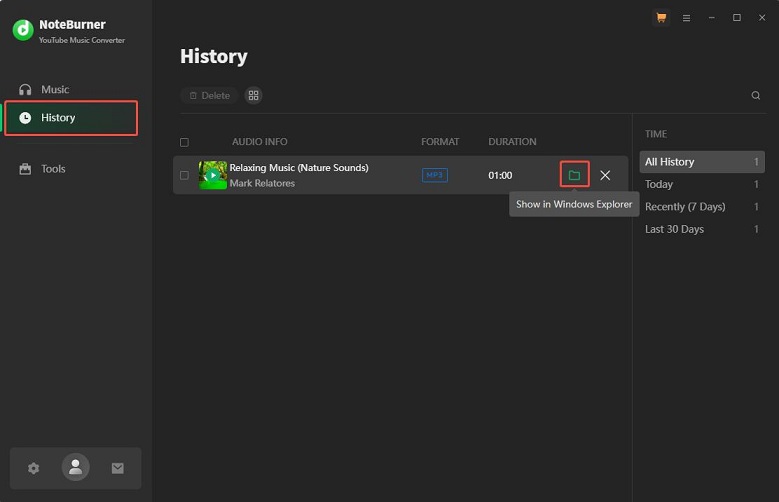Image resolution: width=779 pixels, height=502 pixels.
Task: Minimize the NoteBurner window
Action: (711, 18)
